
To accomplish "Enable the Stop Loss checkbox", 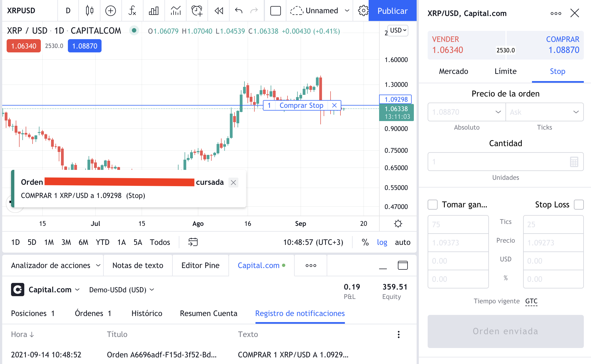I will (579, 205).
